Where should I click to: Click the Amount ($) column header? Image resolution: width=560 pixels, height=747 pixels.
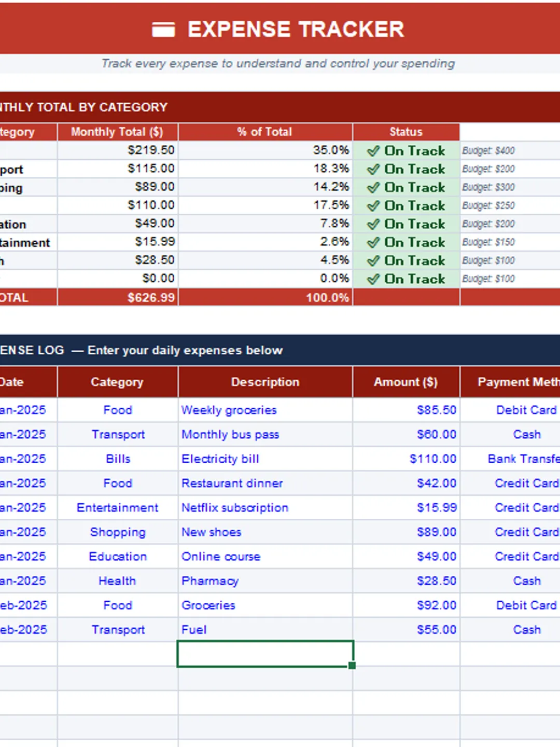click(407, 382)
